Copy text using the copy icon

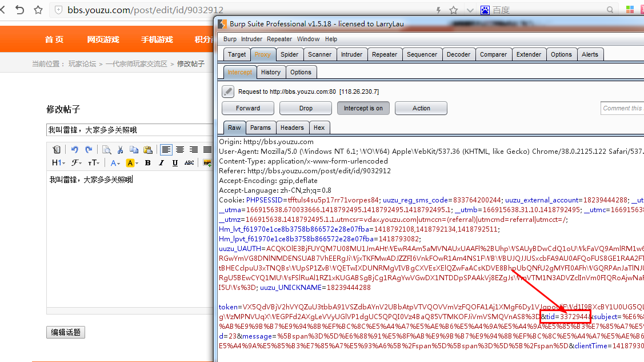(x=134, y=150)
